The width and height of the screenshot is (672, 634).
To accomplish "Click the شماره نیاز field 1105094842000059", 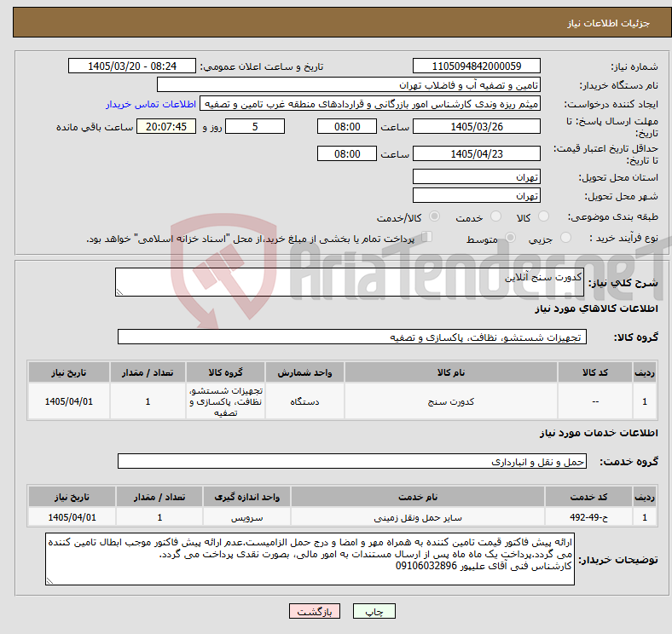I will pos(476,66).
